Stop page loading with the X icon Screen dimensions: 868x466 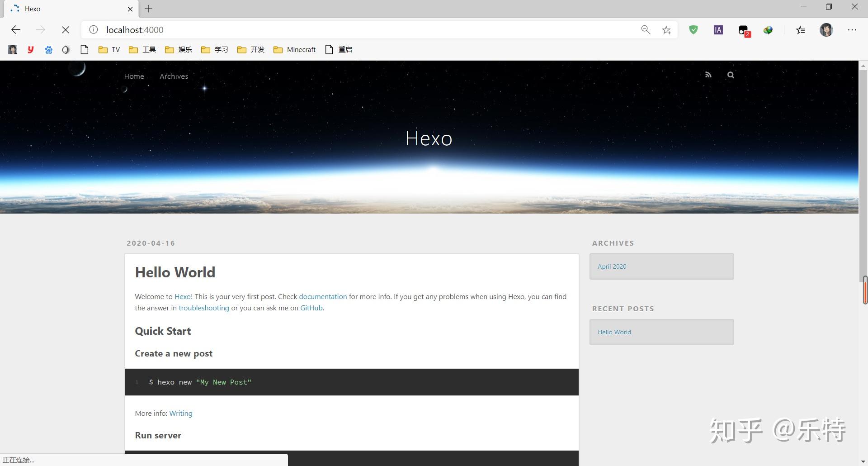(x=65, y=30)
